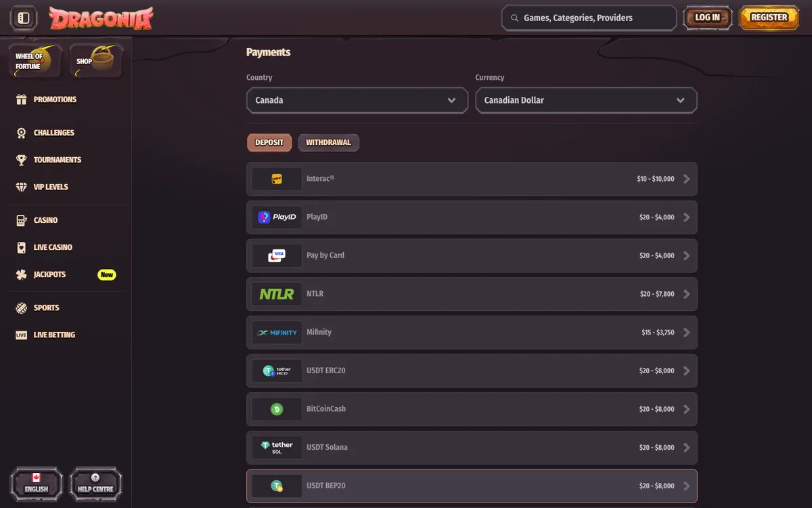812x508 pixels.
Task: Click the Challenges medal icon
Action: pyautogui.click(x=21, y=133)
